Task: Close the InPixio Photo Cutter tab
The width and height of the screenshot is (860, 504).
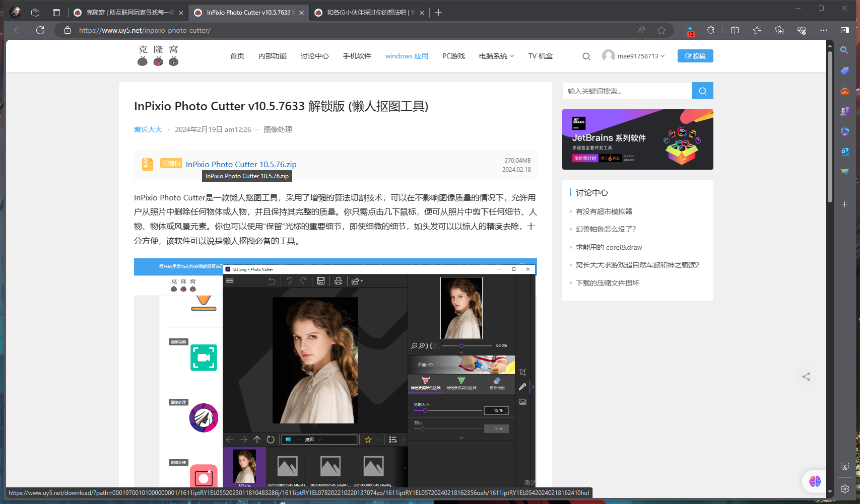Action: [x=301, y=13]
